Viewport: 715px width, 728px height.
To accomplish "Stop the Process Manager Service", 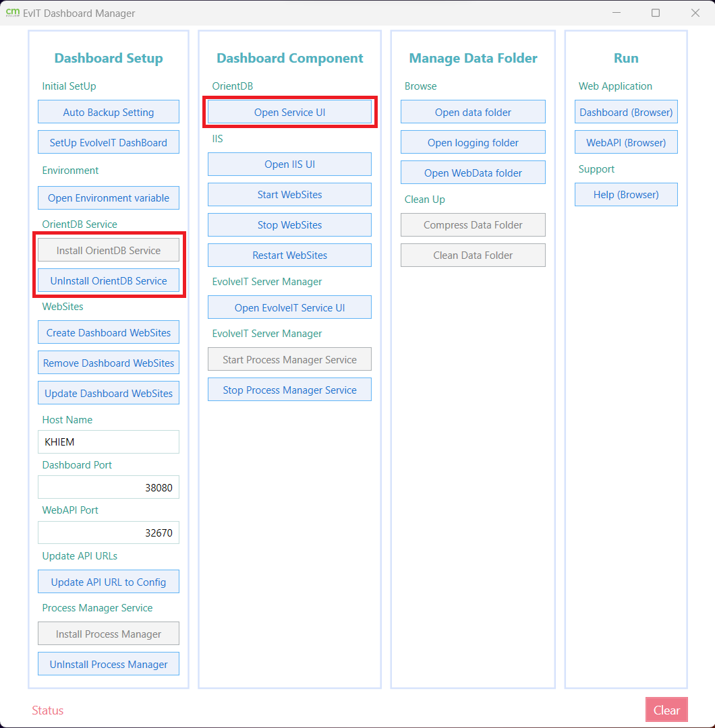I will tap(289, 389).
